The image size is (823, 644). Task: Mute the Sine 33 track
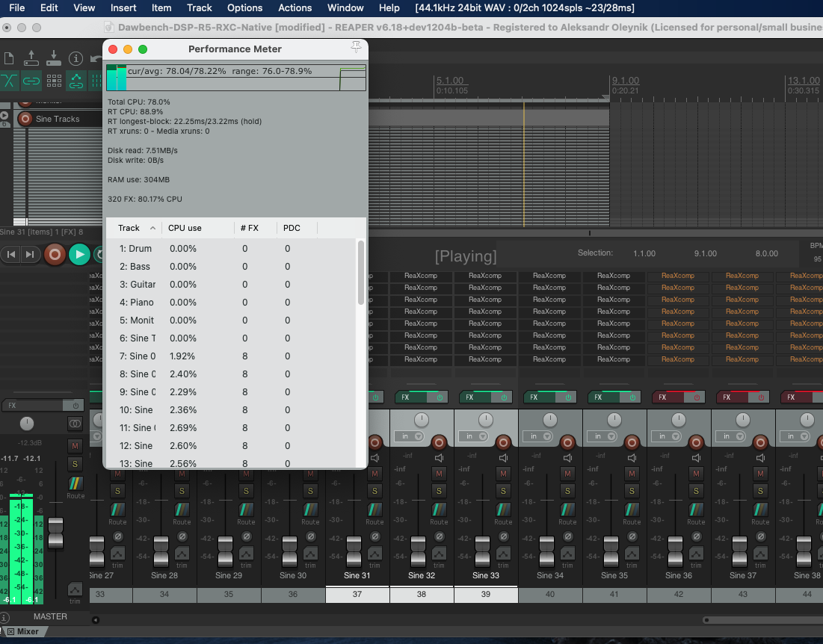coord(502,474)
